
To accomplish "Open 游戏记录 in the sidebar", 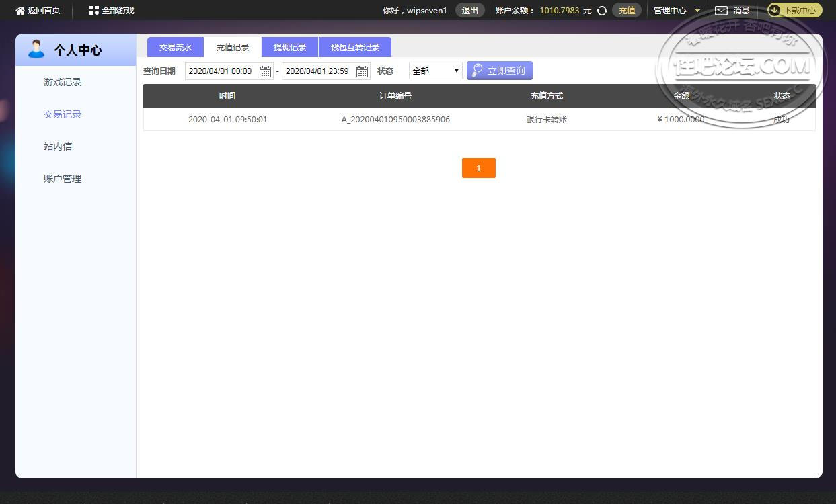I will click(63, 82).
